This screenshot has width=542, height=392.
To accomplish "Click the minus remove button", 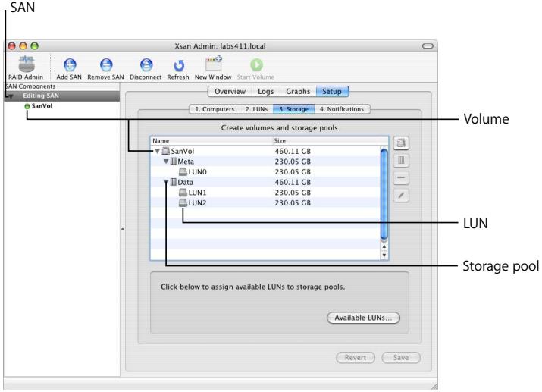I will pos(401,177).
